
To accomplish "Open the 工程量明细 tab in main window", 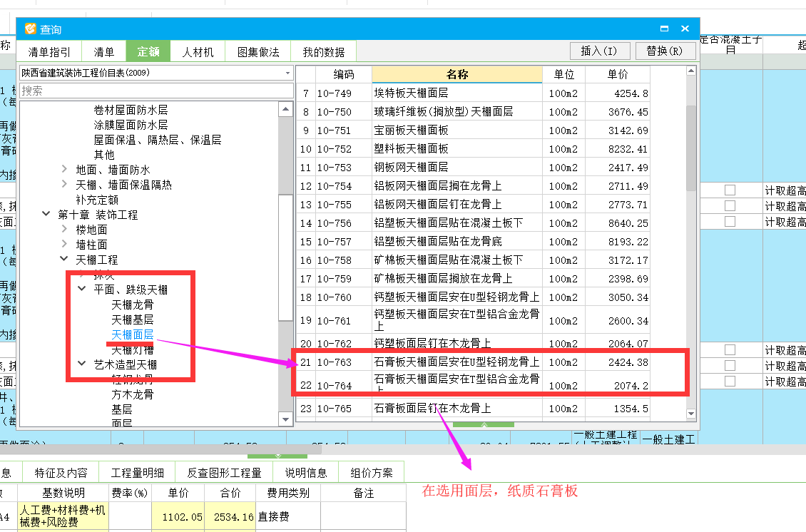I will point(137,472).
